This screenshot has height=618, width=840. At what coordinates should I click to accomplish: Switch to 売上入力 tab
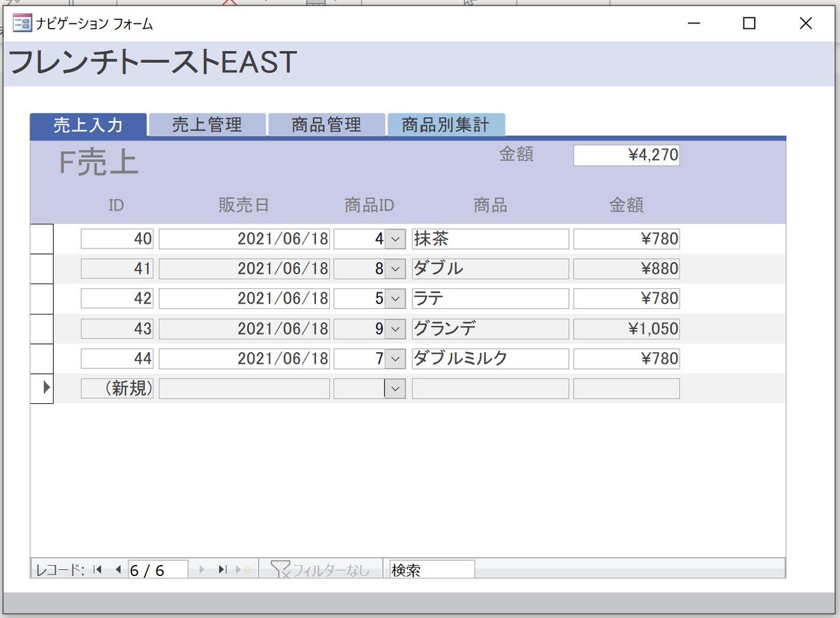88,125
